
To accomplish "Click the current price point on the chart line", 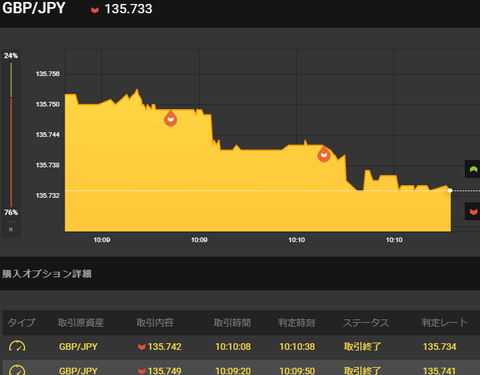I will click(450, 190).
